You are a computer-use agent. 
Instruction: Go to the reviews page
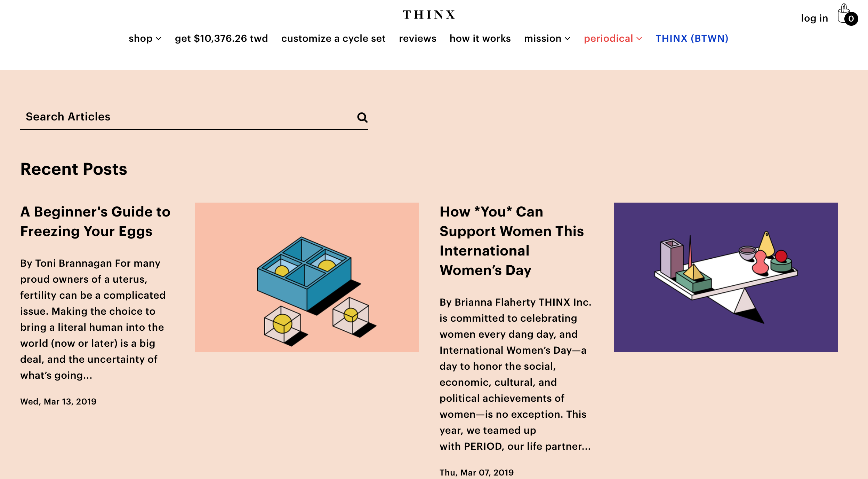point(417,39)
